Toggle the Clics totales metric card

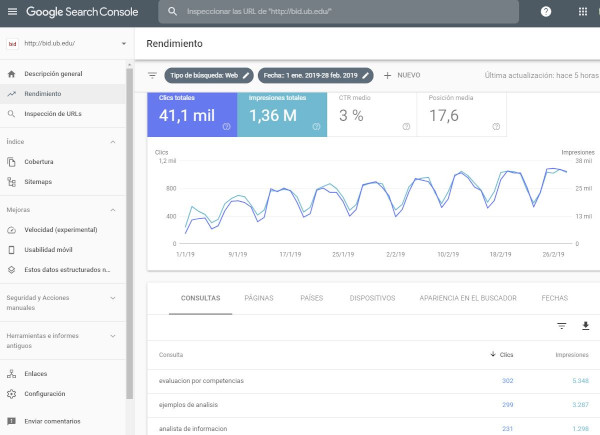(x=192, y=114)
